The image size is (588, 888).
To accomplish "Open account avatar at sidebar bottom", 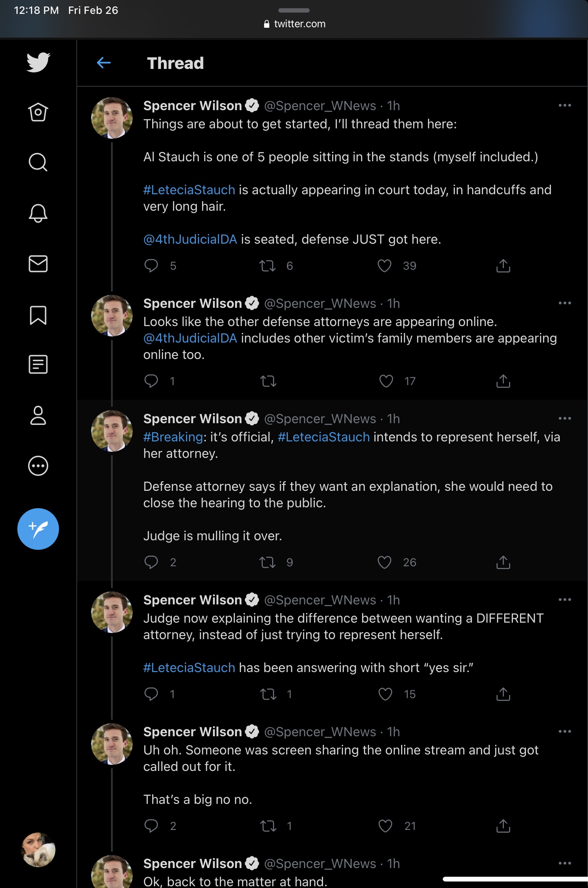I will pos(38,850).
